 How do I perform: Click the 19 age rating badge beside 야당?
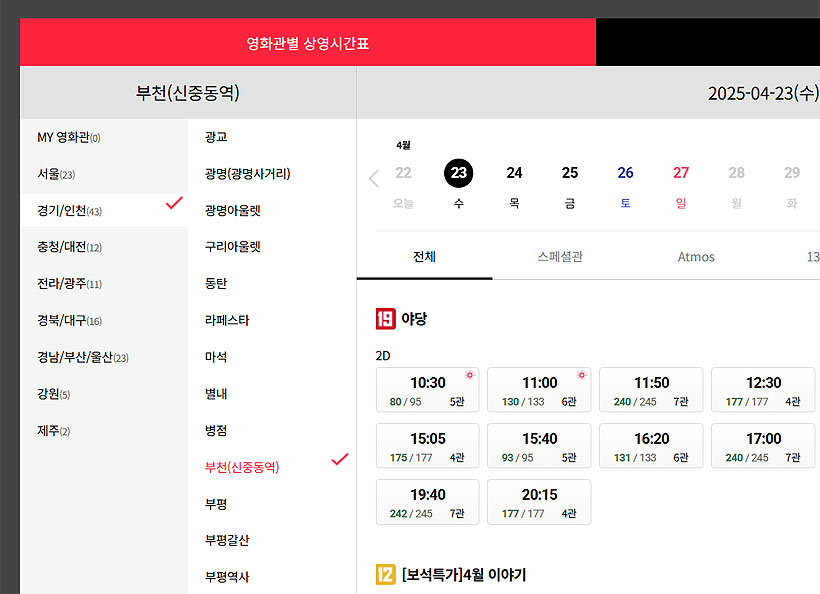(384, 318)
